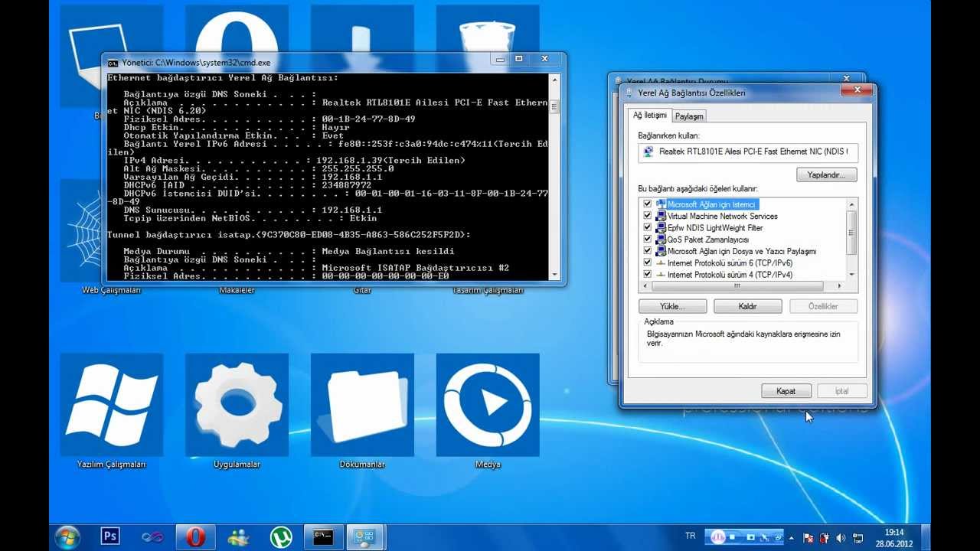Uncheck Microsoft Ağları için İstemci checkbox

[648, 204]
